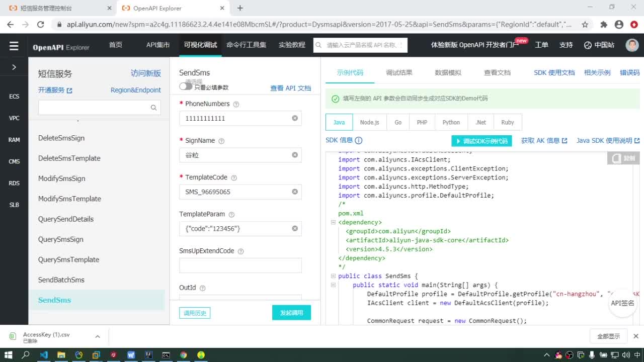Open the SDK 使用文档 link
The width and height of the screenshot is (644, 362).
[x=554, y=72]
